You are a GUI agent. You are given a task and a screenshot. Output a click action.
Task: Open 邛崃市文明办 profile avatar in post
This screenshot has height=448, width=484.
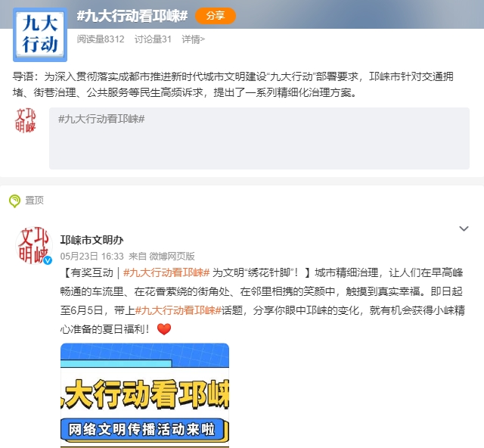point(33,246)
